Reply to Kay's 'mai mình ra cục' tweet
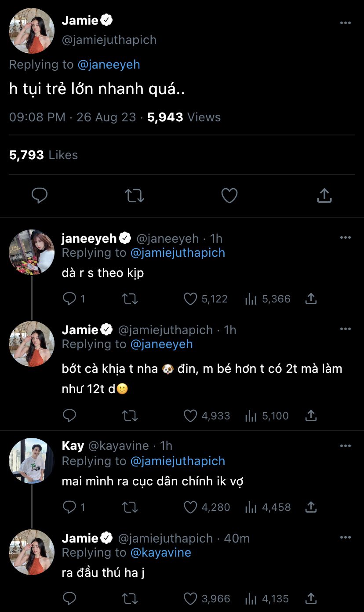 click(x=69, y=507)
